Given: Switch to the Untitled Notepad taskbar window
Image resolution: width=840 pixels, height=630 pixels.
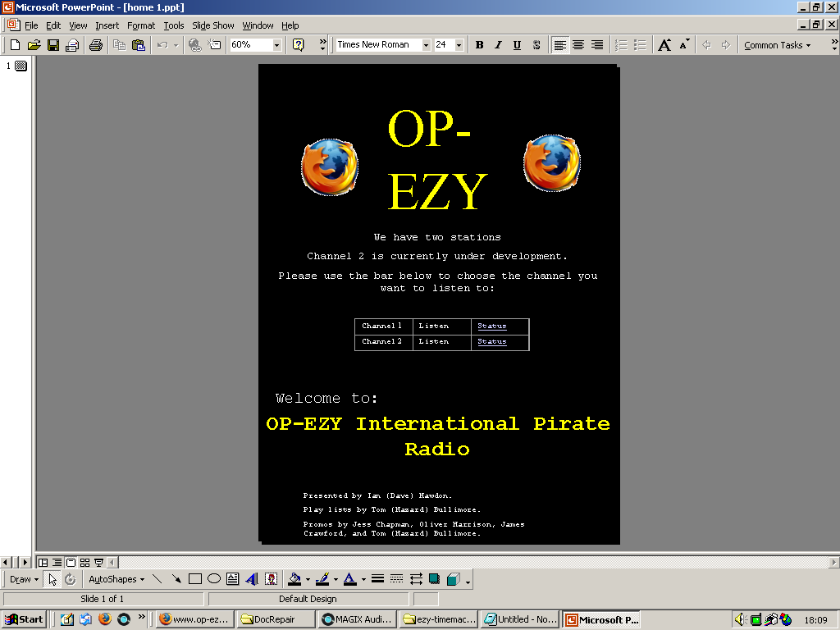Looking at the screenshot, I should click(x=520, y=619).
